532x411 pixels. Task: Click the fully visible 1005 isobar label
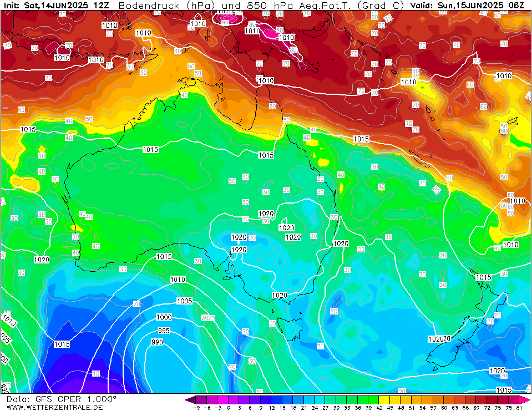(x=184, y=301)
